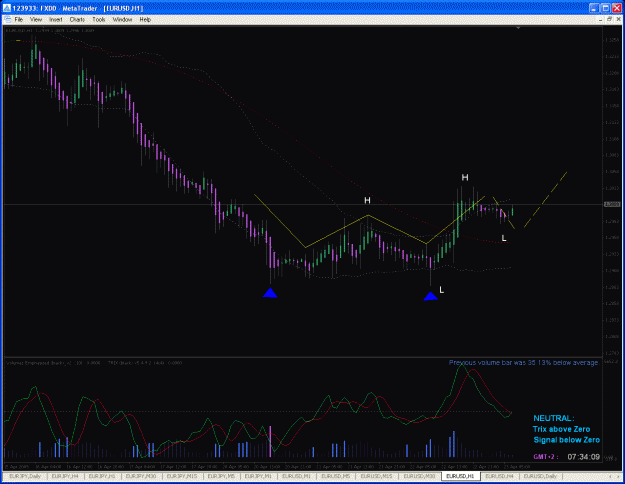This screenshot has width=625, height=484.
Task: Open the Help menu
Action: point(145,20)
